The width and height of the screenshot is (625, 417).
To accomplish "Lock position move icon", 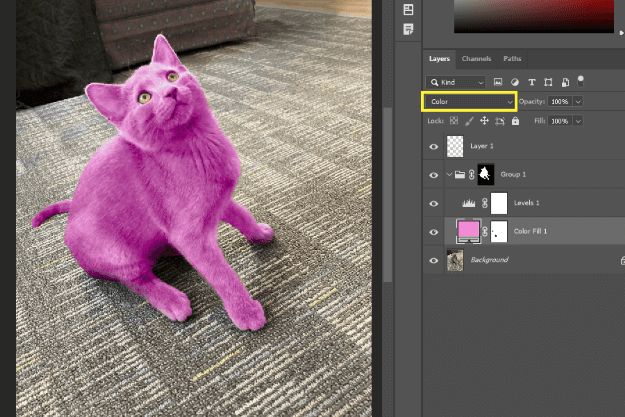I will pyautogui.click(x=484, y=121).
